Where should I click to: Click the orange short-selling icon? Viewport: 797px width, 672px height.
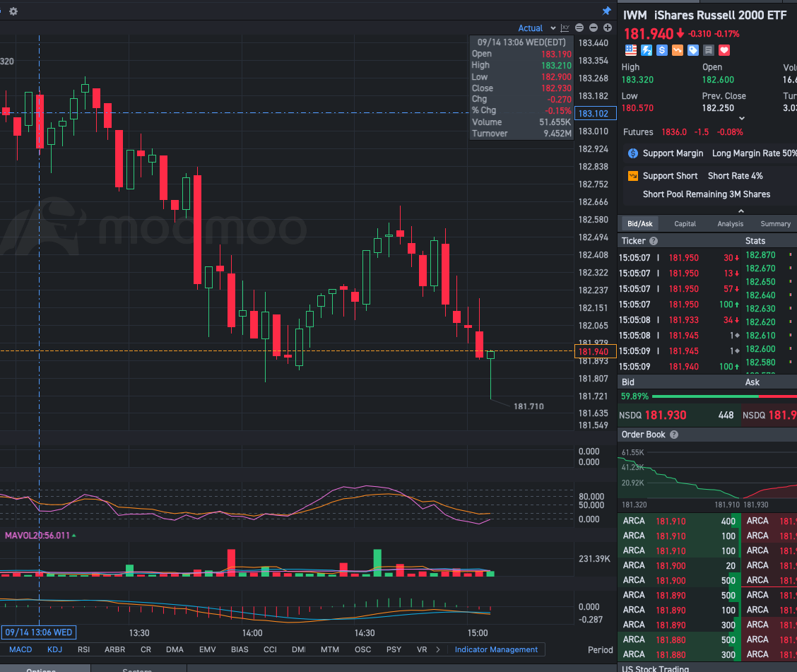tap(678, 49)
